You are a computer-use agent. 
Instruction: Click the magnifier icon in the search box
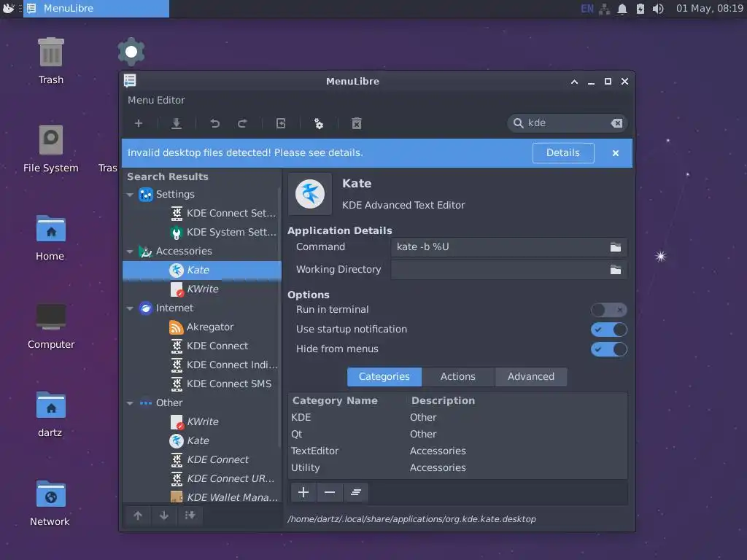coord(518,123)
